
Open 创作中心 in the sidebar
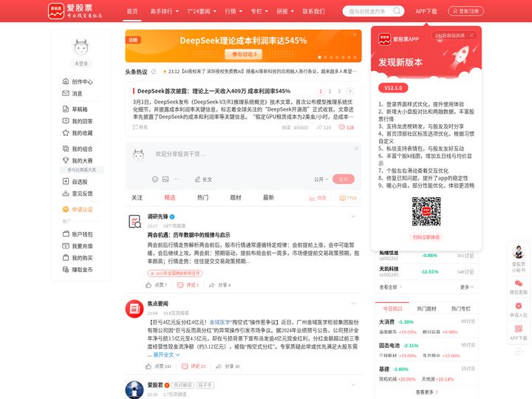78,81
